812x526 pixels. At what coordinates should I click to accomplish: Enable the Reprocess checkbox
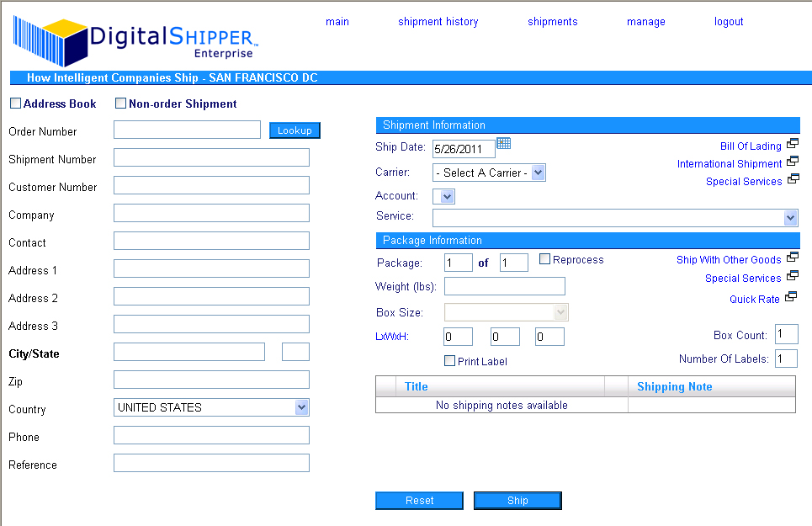[544, 258]
